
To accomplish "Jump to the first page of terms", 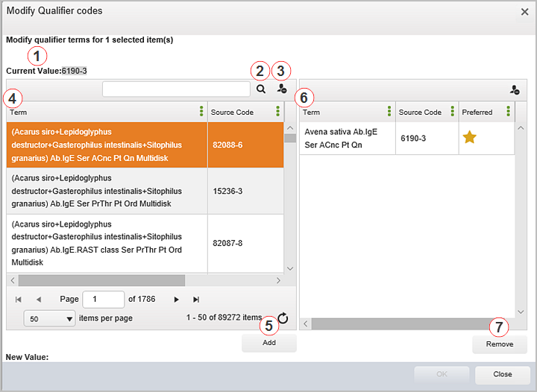I will pos(19,300).
